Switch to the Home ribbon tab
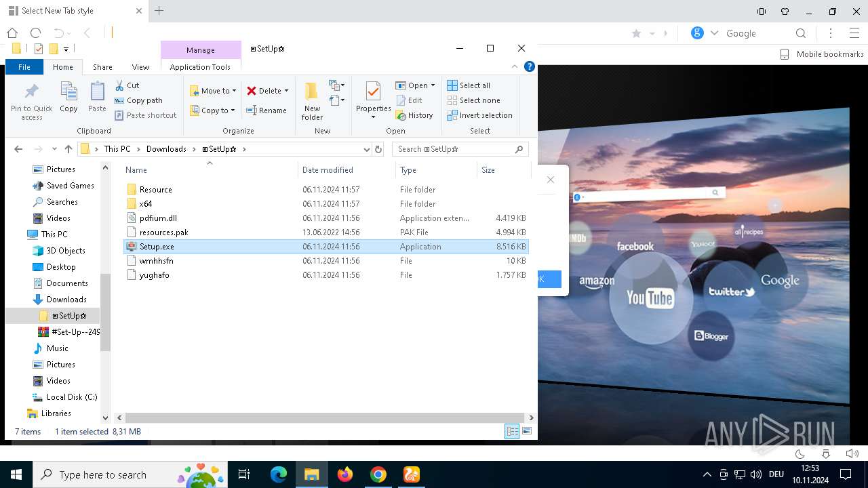868x488 pixels. click(63, 66)
